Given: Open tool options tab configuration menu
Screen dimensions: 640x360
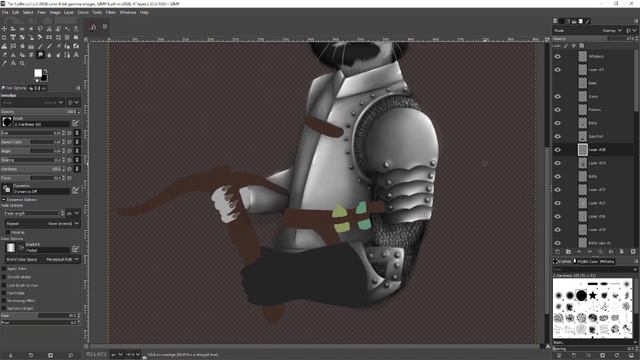Looking at the screenshot, I should [78, 88].
